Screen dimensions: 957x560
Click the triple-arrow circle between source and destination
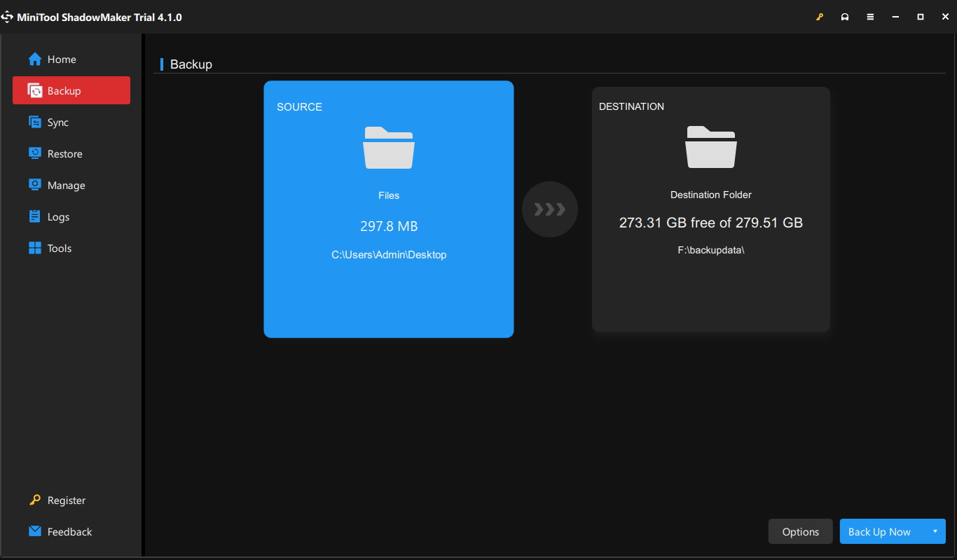click(x=549, y=209)
